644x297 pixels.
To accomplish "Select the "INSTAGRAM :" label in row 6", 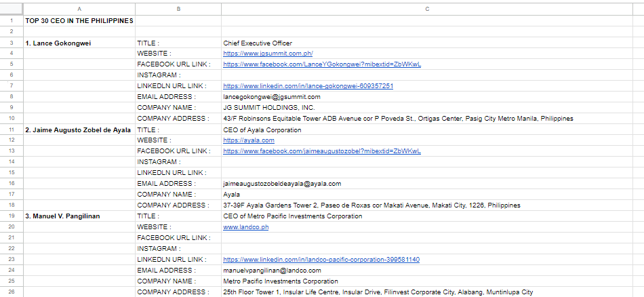I will [178, 75].
